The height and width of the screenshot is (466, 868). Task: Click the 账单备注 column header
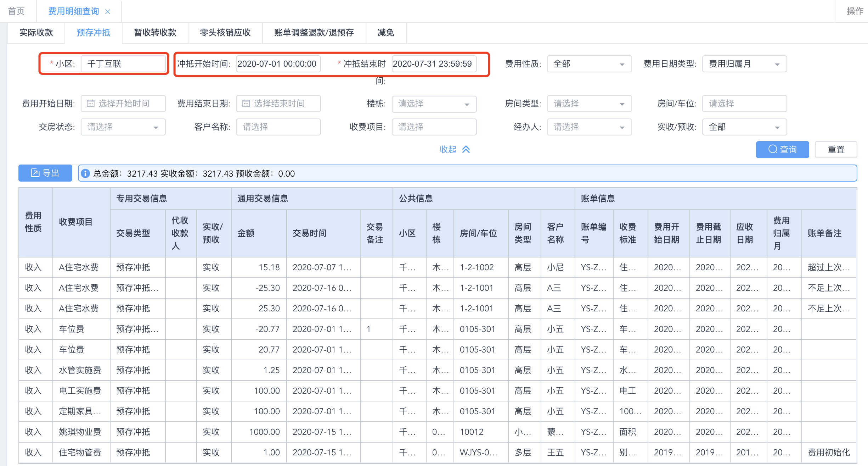(x=829, y=233)
